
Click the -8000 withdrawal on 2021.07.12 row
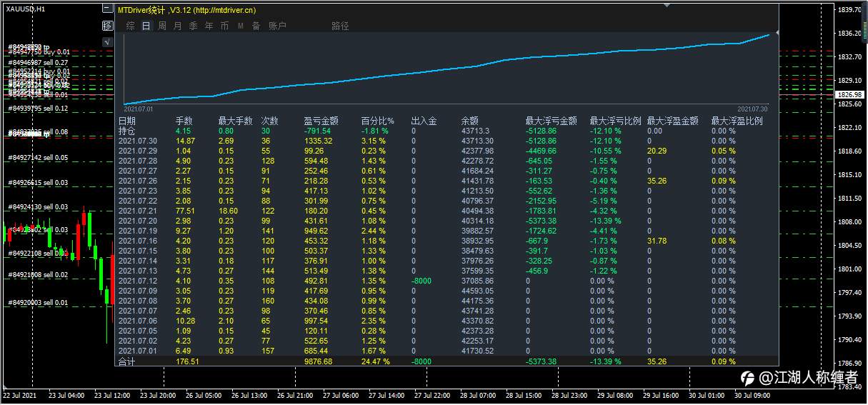(x=421, y=281)
